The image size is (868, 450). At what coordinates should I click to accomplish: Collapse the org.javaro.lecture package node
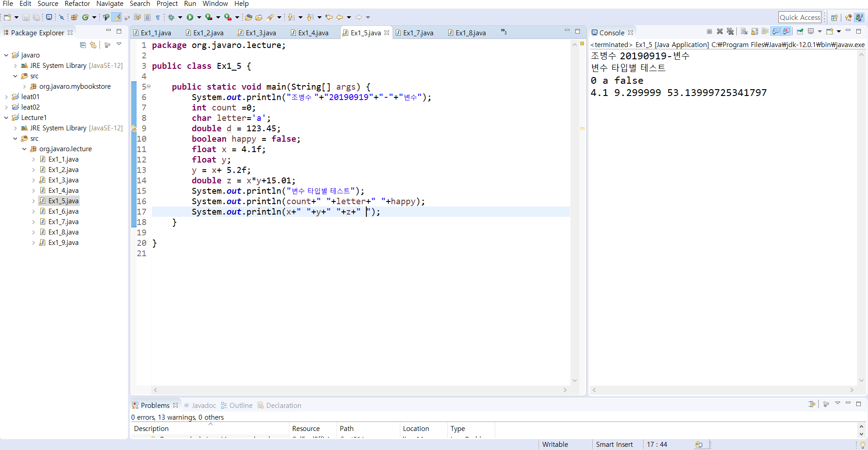(24, 149)
